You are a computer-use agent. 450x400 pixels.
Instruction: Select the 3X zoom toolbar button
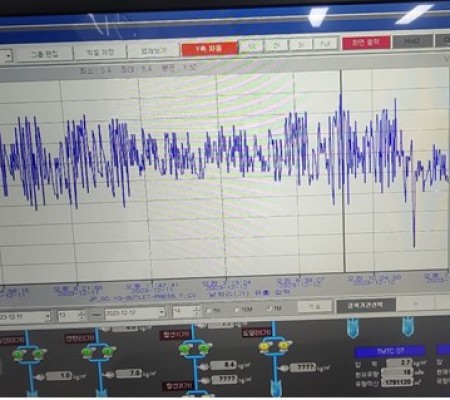301,44
